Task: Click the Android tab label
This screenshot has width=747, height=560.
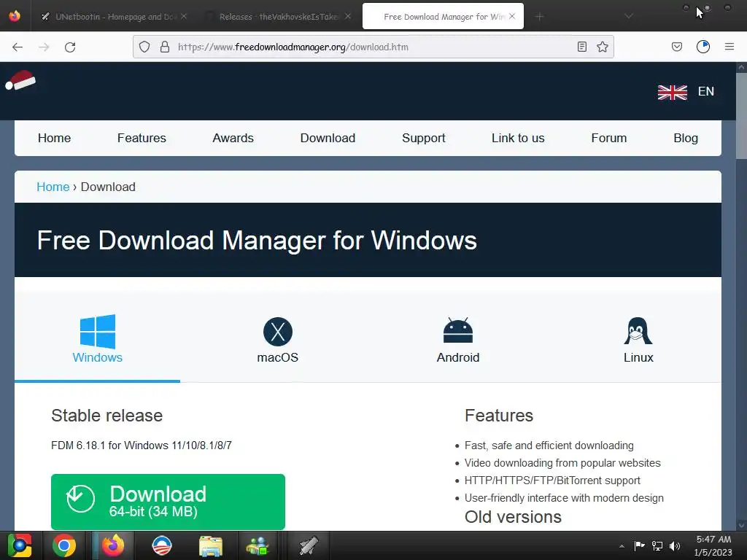Action: click(x=458, y=357)
